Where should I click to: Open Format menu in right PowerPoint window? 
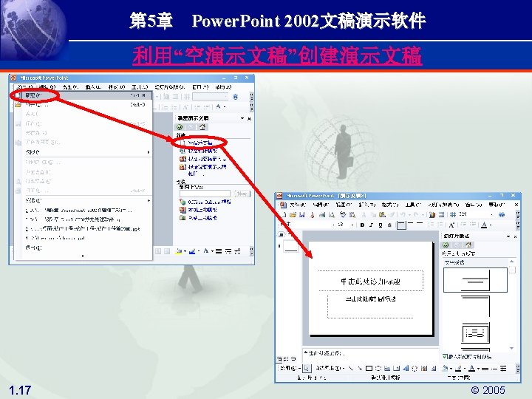click(x=390, y=205)
